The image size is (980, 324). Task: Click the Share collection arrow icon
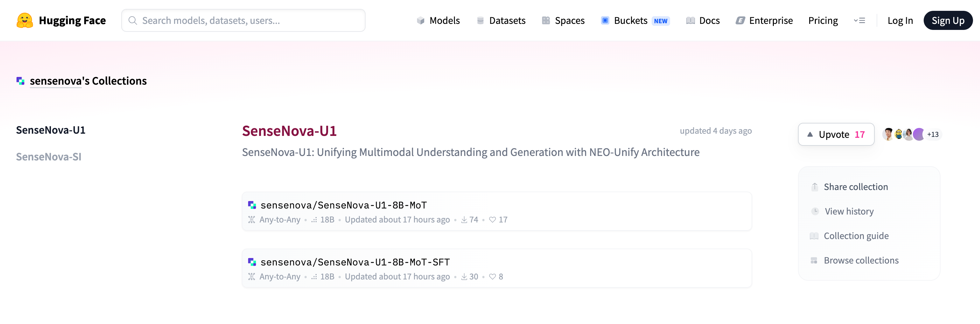click(x=814, y=187)
